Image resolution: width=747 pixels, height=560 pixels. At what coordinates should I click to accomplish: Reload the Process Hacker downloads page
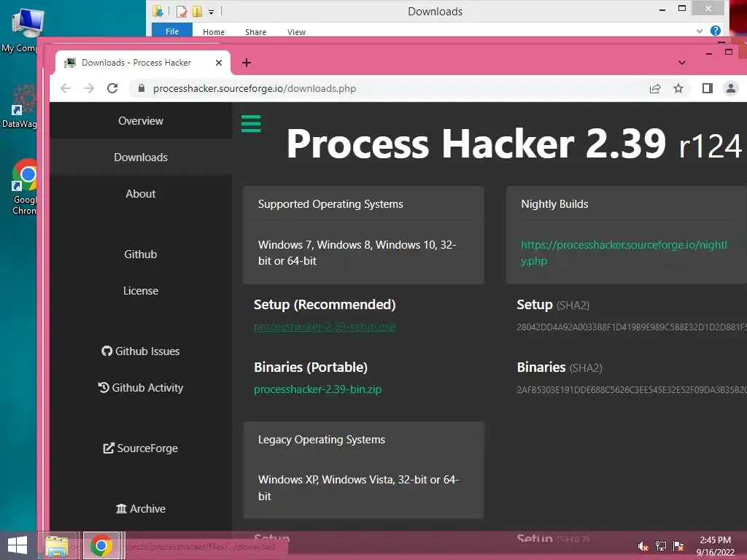pos(112,88)
